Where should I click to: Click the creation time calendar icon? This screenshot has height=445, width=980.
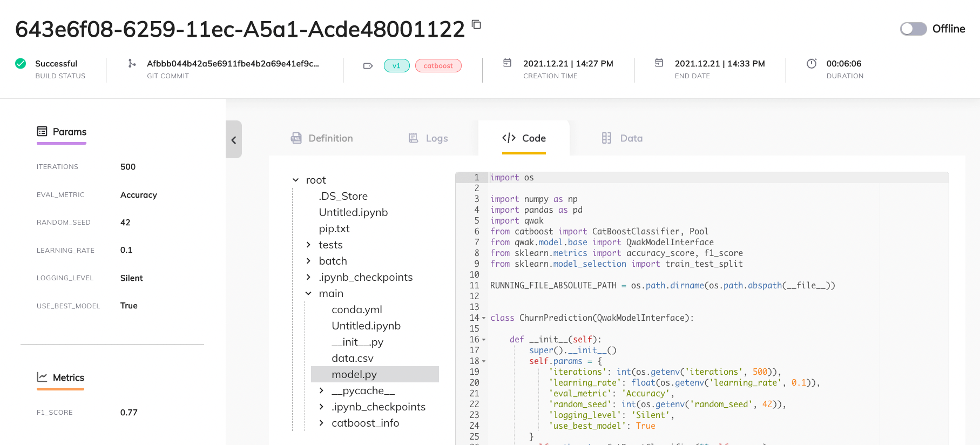(x=508, y=63)
